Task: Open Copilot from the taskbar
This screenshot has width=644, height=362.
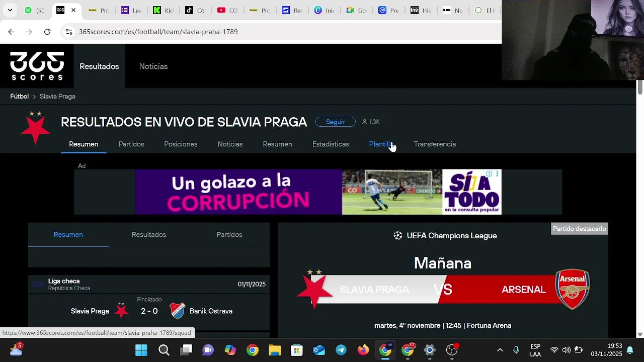Action: tap(230, 350)
